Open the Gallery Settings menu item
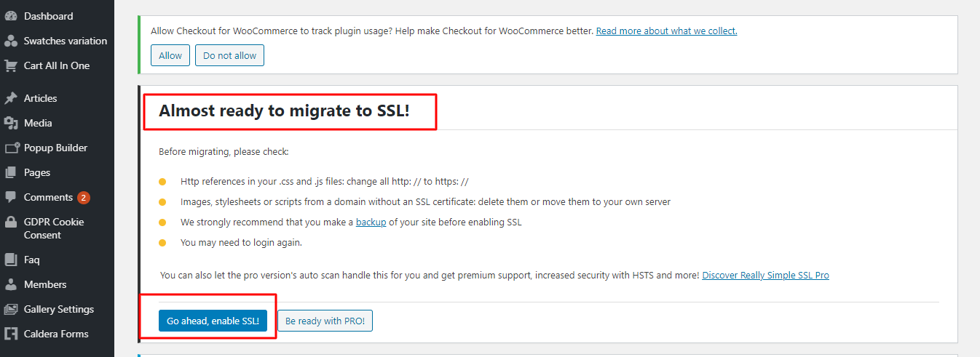 [58, 309]
